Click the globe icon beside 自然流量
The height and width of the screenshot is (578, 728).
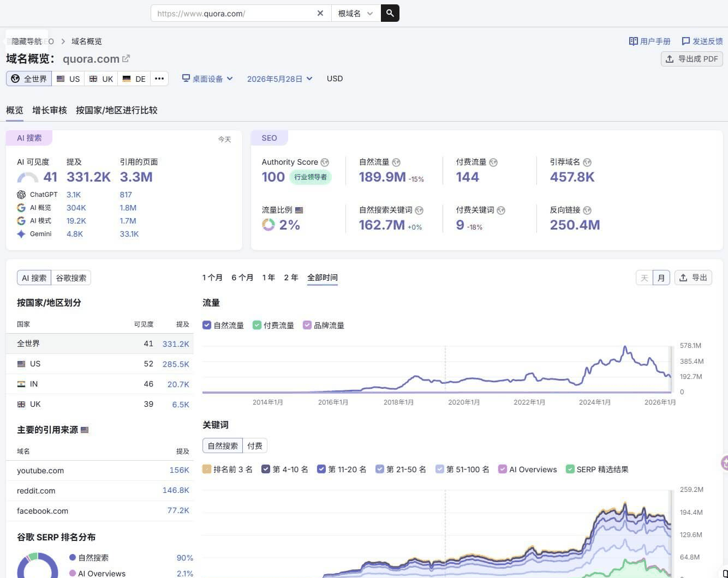[x=396, y=162]
